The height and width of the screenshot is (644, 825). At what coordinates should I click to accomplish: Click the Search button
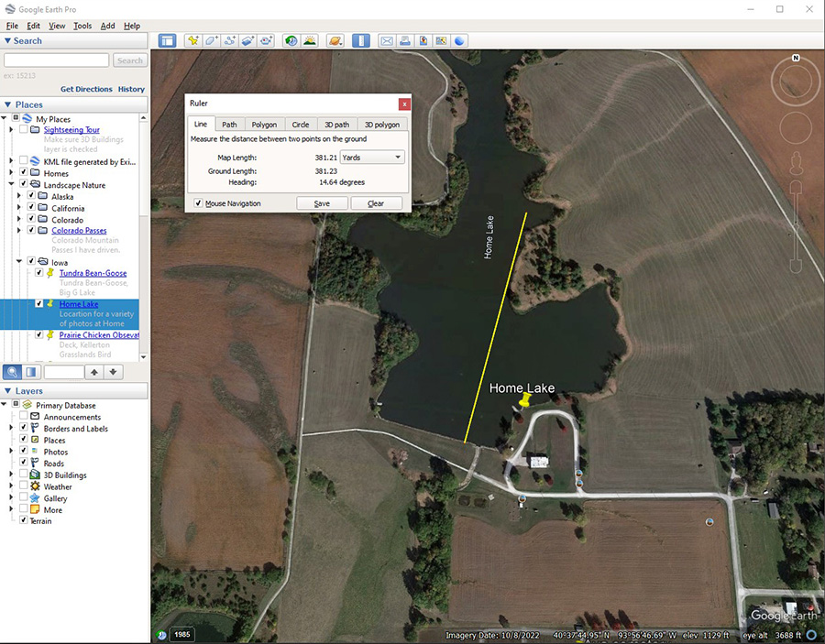(130, 60)
